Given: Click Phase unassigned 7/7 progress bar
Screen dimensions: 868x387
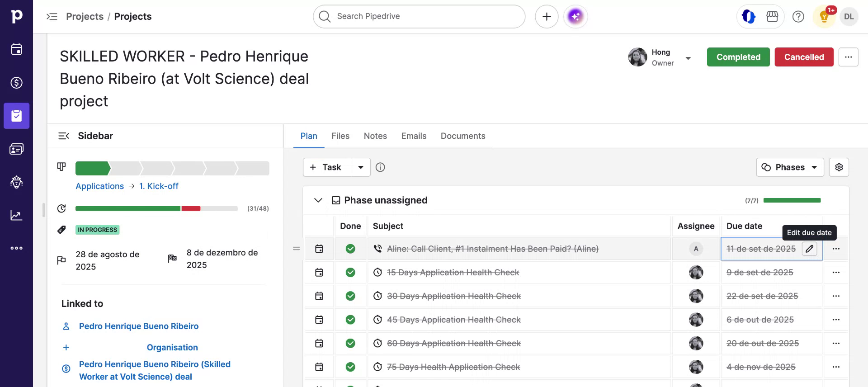Looking at the screenshot, I should (x=792, y=200).
